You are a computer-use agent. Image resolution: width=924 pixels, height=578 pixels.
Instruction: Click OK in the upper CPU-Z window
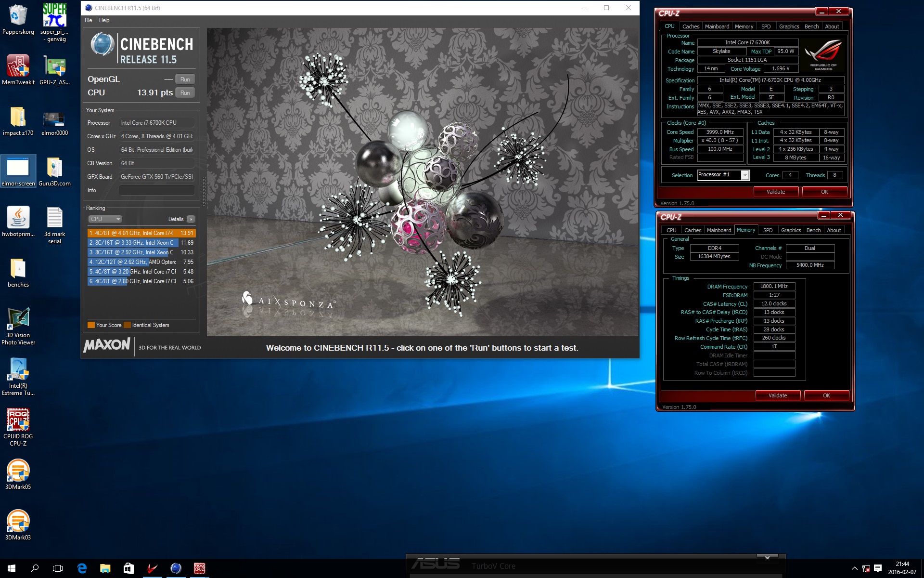(x=824, y=192)
